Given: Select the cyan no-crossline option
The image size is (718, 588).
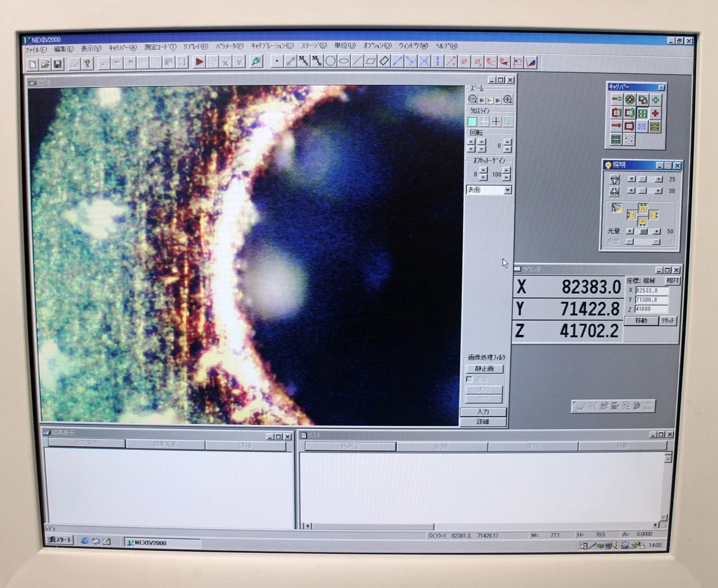Looking at the screenshot, I should pyautogui.click(x=472, y=122).
